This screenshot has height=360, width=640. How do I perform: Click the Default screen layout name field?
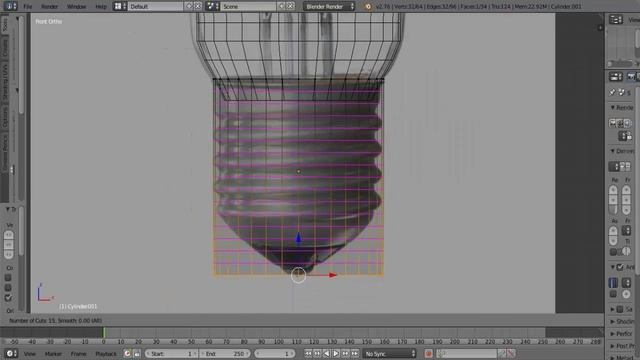[156, 7]
